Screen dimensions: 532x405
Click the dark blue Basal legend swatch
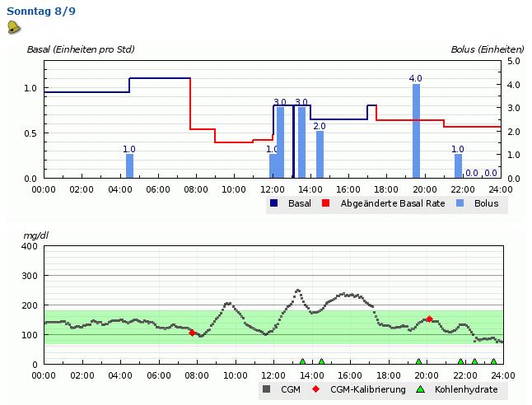[x=274, y=203]
